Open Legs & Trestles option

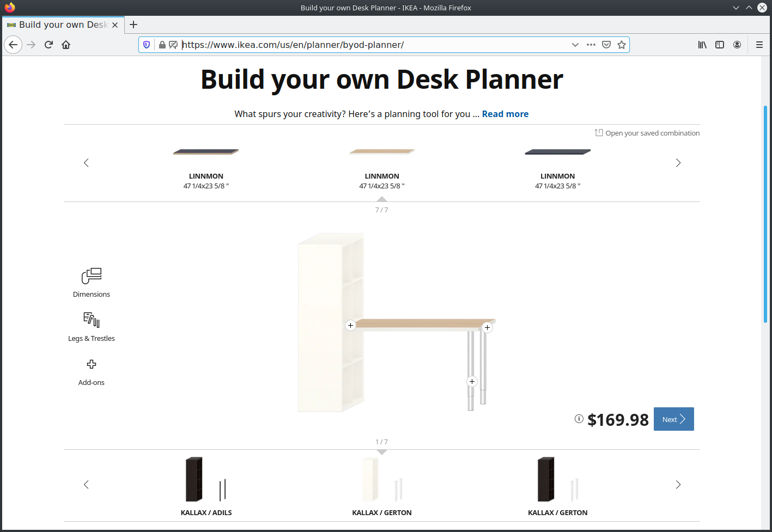[92, 327]
